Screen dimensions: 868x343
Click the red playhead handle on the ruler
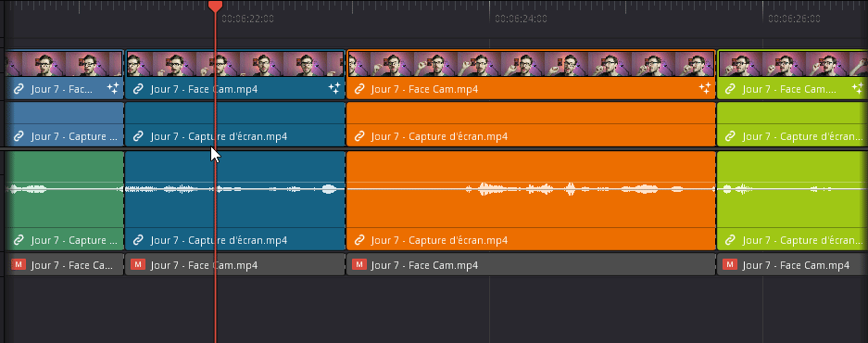click(x=215, y=6)
